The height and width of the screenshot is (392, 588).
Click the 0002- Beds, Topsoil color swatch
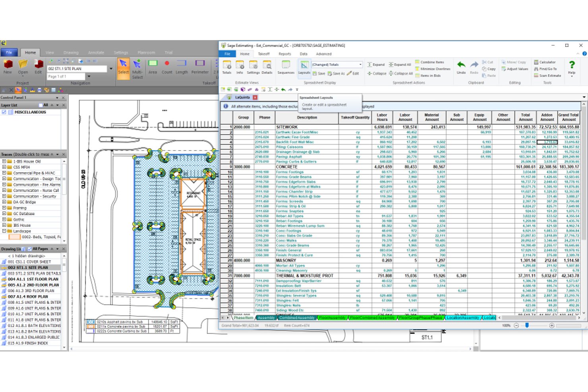[15, 237]
